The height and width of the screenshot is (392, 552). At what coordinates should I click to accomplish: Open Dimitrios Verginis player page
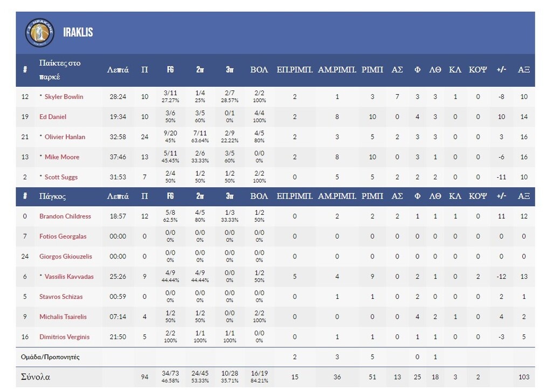65,337
